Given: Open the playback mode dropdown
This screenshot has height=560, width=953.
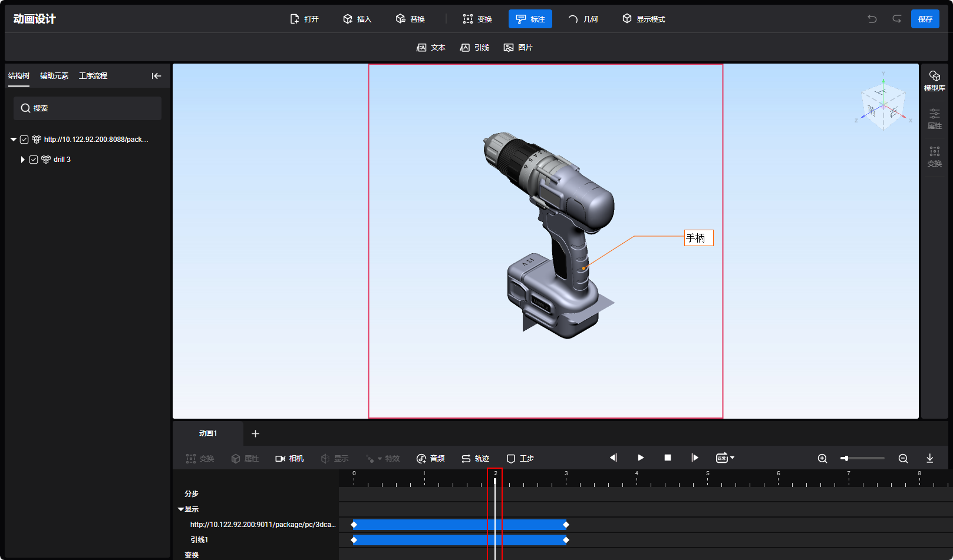Looking at the screenshot, I should click(726, 458).
